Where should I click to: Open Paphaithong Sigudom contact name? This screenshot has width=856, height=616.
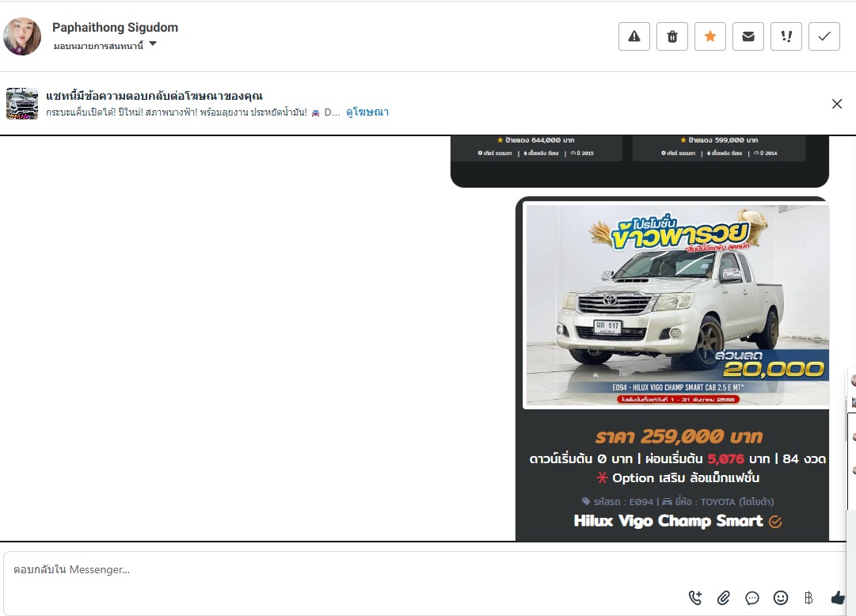pyautogui.click(x=115, y=27)
